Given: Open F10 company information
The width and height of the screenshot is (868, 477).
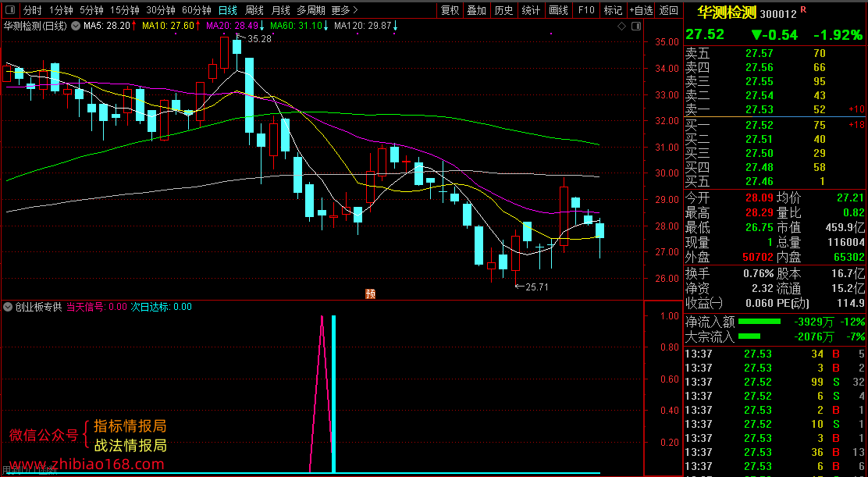Looking at the screenshot, I should tap(586, 10).
